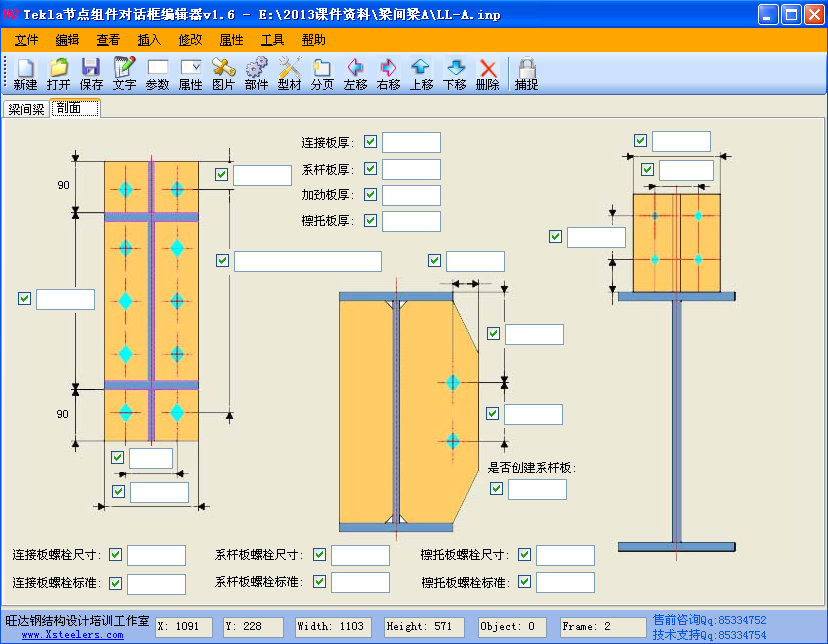Open the 文件 menu

click(x=26, y=40)
